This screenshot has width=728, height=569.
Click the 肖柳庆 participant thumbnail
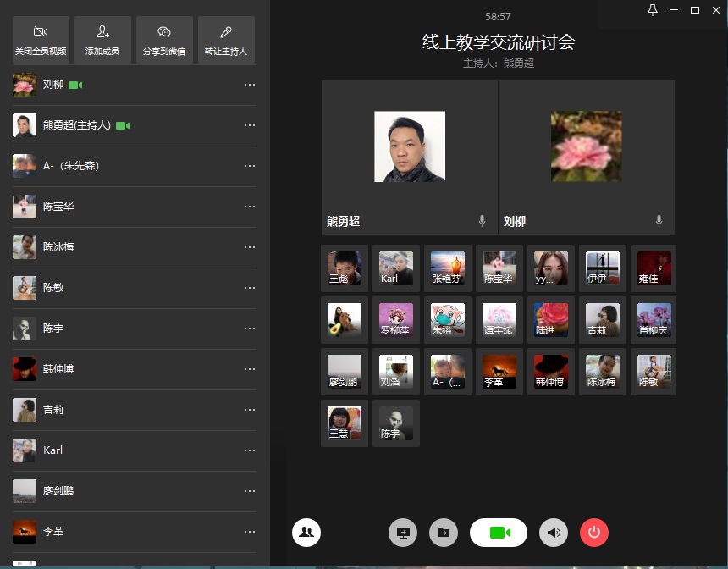(654, 320)
